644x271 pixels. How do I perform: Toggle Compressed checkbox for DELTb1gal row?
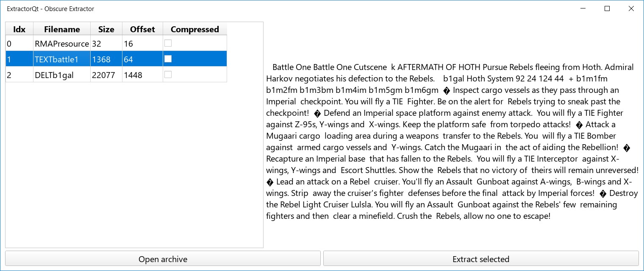click(168, 75)
